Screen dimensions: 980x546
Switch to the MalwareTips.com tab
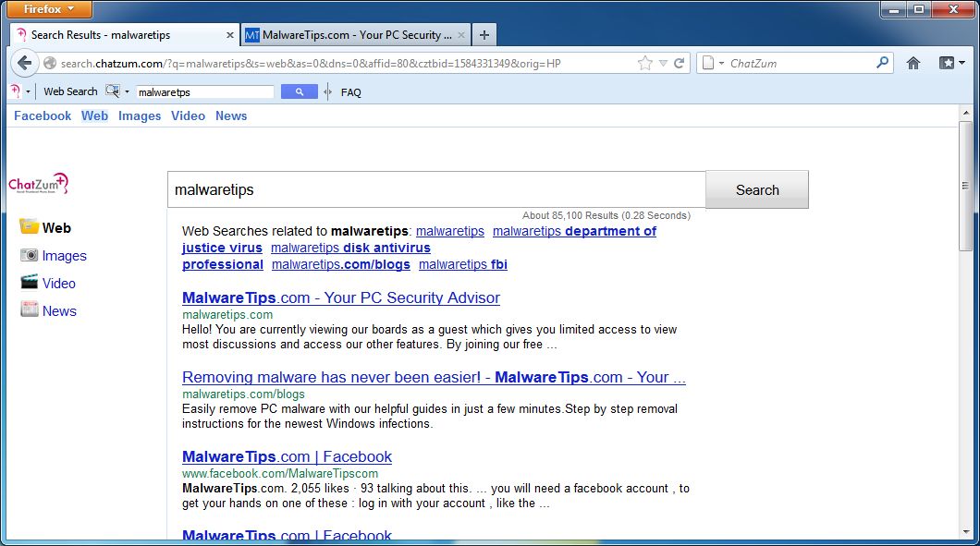tap(355, 35)
